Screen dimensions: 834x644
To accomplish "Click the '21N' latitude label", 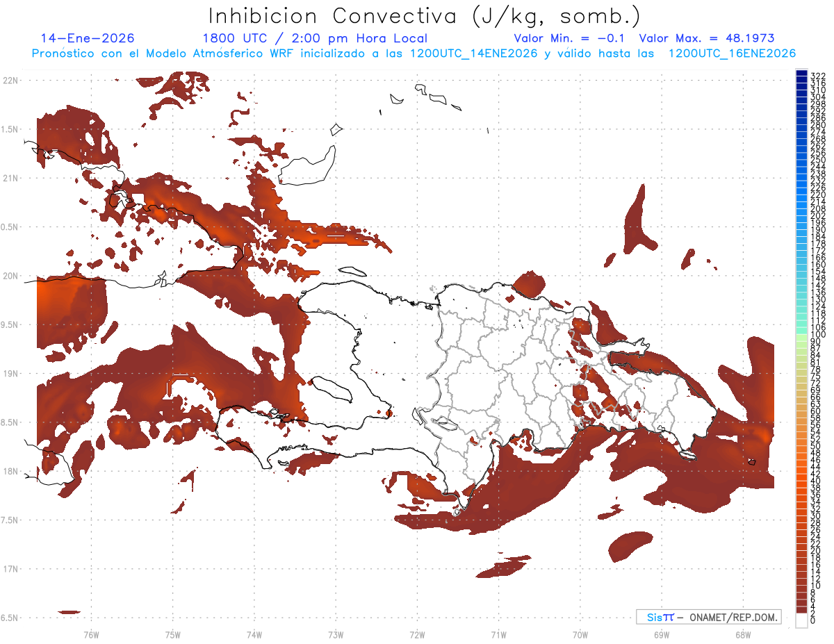I will pyautogui.click(x=10, y=178).
